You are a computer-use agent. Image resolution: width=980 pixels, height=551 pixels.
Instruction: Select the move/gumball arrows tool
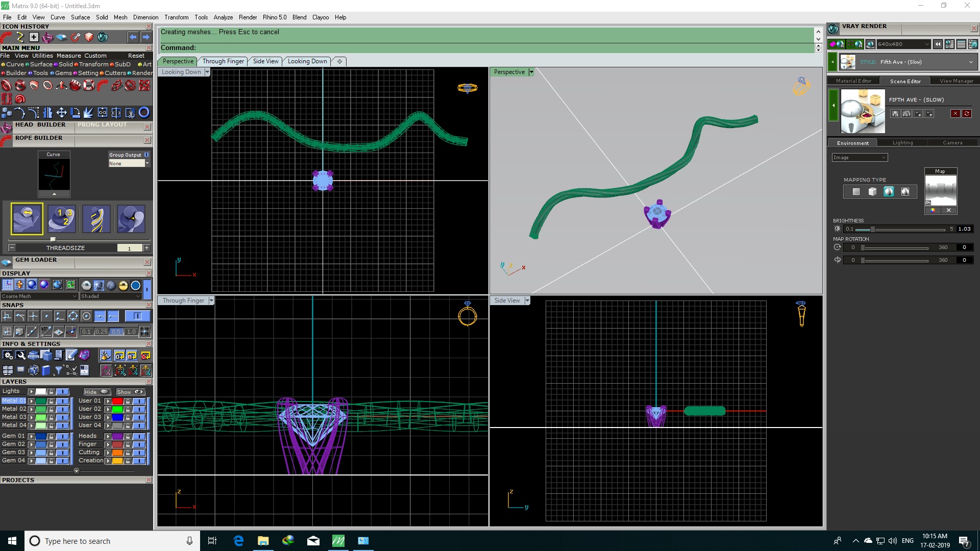61,113
